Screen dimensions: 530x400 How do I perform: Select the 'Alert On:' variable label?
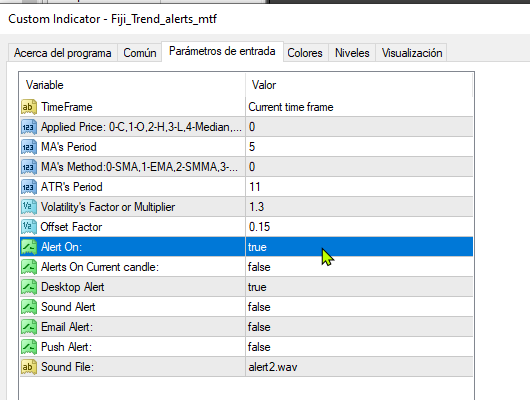(x=61, y=247)
